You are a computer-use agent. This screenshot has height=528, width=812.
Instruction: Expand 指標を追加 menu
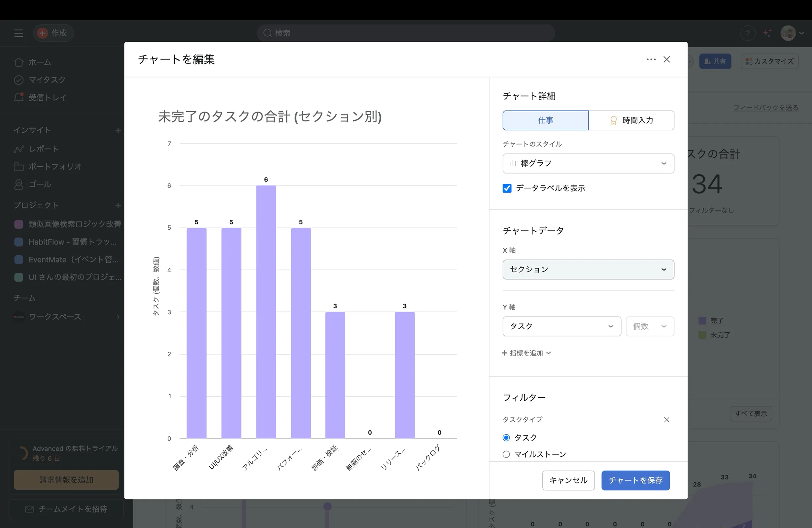(x=526, y=353)
